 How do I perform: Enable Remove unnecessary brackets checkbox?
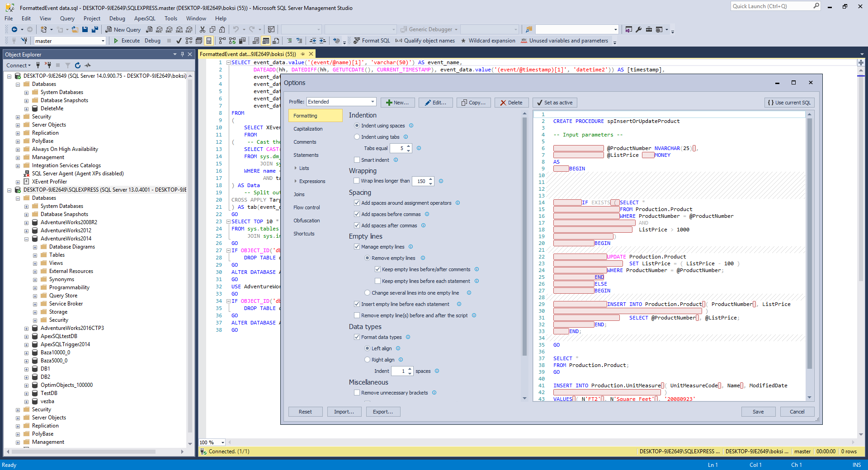point(357,393)
